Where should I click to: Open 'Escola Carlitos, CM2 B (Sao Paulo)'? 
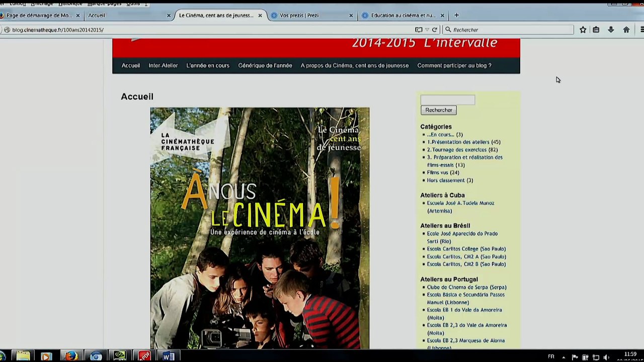click(x=466, y=264)
